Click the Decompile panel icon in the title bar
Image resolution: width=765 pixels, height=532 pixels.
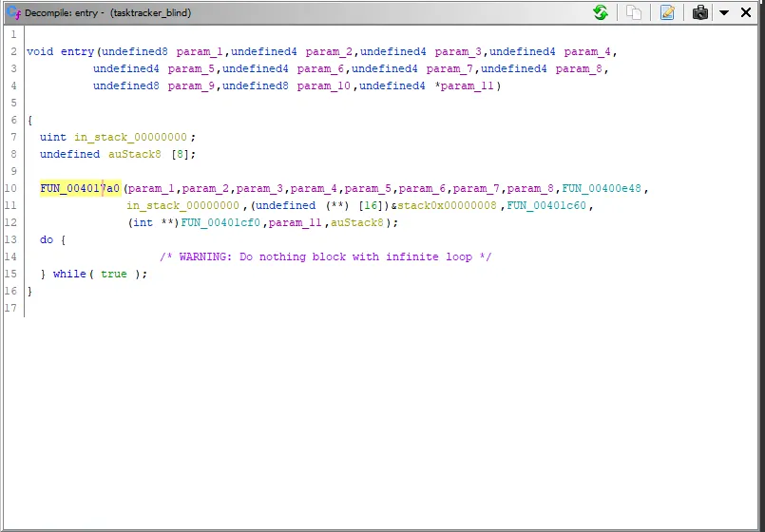(12, 12)
